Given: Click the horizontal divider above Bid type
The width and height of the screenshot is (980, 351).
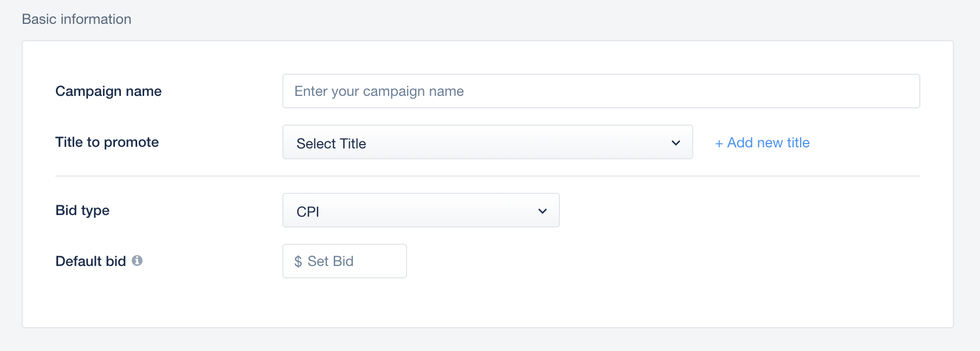Looking at the screenshot, I should 488,176.
